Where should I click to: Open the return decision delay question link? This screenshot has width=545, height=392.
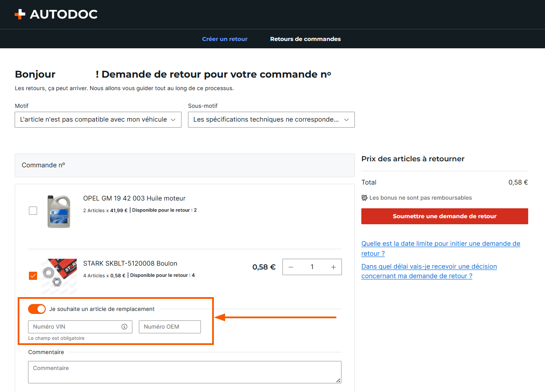pyautogui.click(x=429, y=271)
